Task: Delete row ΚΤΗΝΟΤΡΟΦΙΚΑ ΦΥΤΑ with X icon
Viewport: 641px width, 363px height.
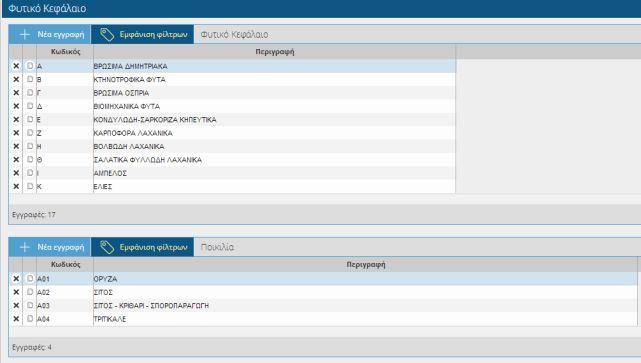Action: pyautogui.click(x=16, y=79)
